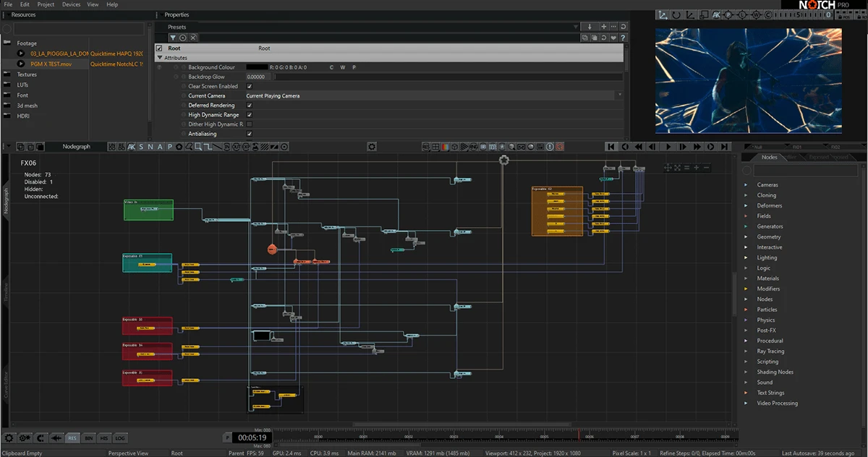868x457 pixels.
Task: Click the BIN panel button
Action: [x=88, y=438]
